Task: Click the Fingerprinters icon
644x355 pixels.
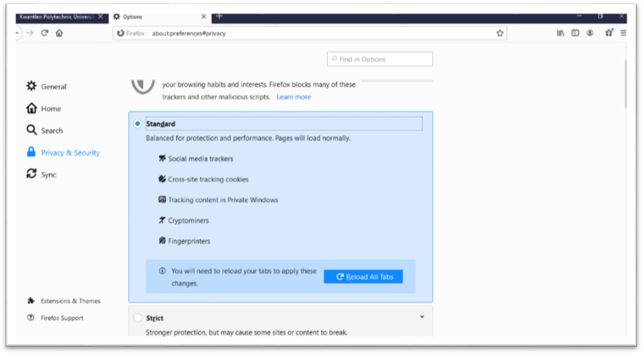Action: [162, 241]
